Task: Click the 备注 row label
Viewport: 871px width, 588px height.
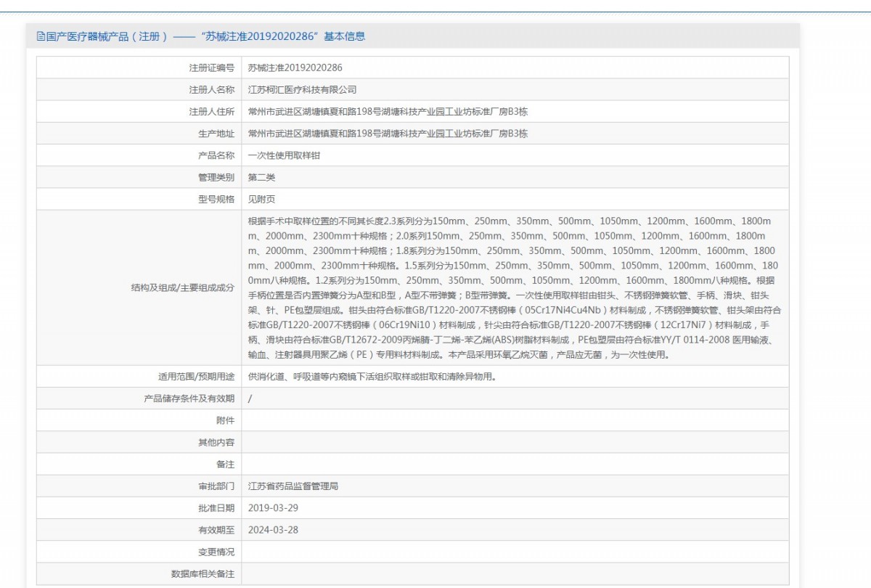Action: pos(226,464)
